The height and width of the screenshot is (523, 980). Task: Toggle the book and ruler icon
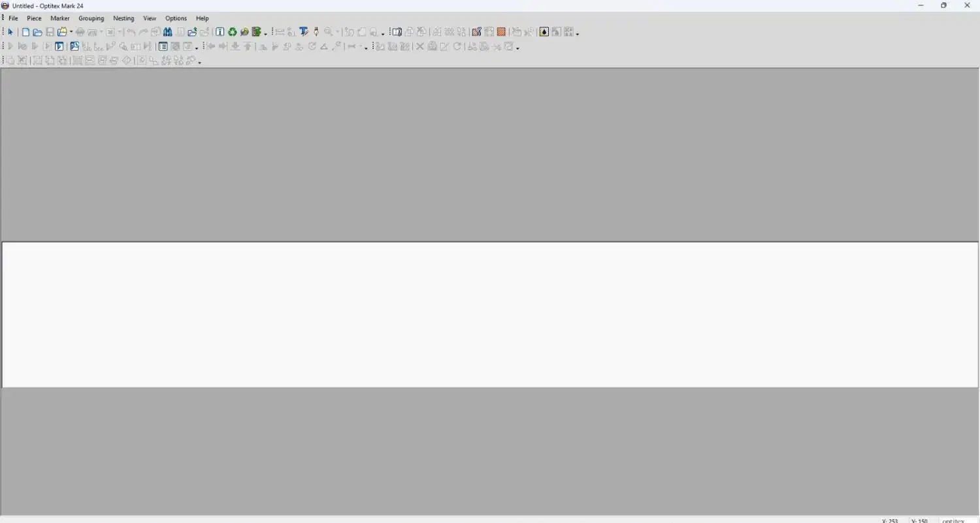tap(397, 32)
